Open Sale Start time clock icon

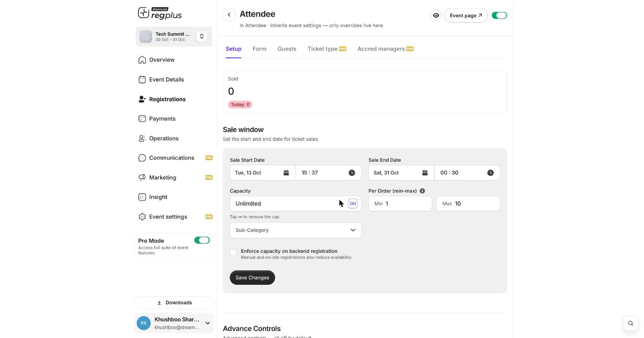pyautogui.click(x=352, y=173)
